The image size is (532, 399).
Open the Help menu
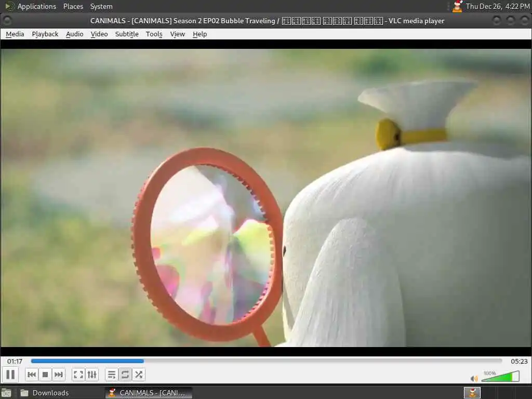(x=200, y=34)
